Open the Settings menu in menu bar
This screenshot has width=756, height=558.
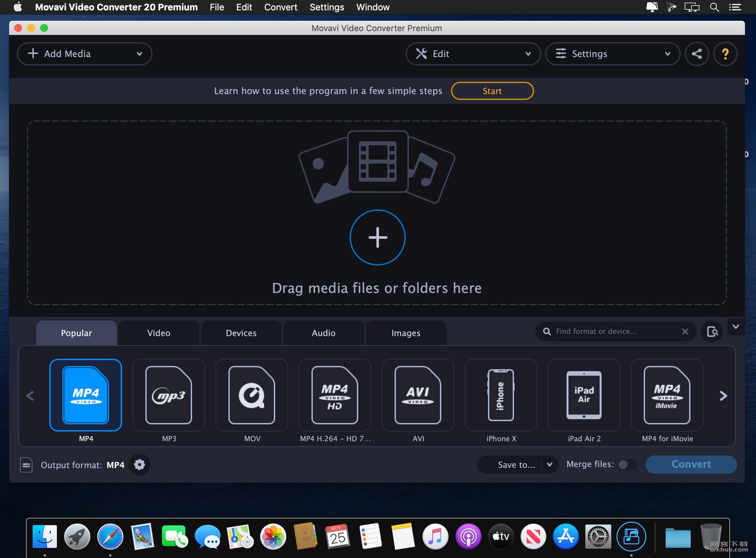(327, 7)
